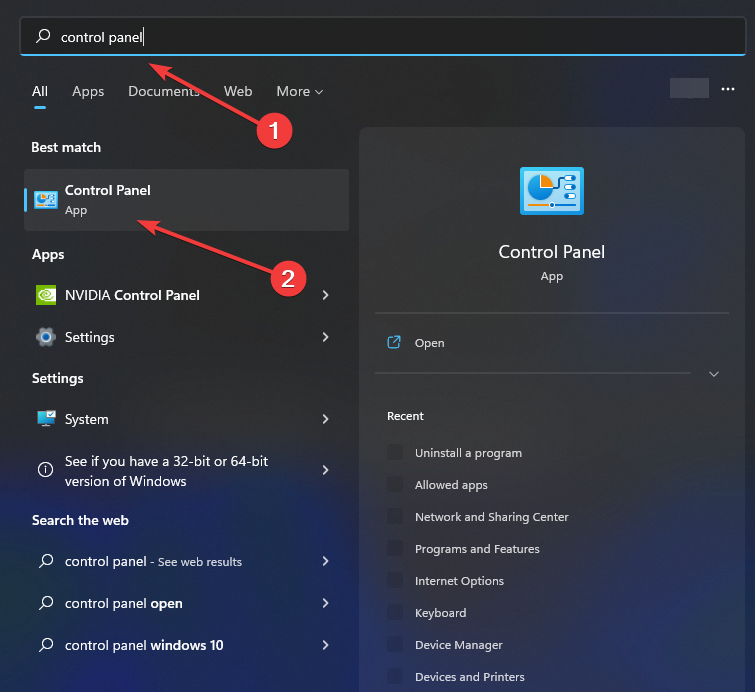
Task: Open the Control Panel best match result
Action: tap(186, 200)
